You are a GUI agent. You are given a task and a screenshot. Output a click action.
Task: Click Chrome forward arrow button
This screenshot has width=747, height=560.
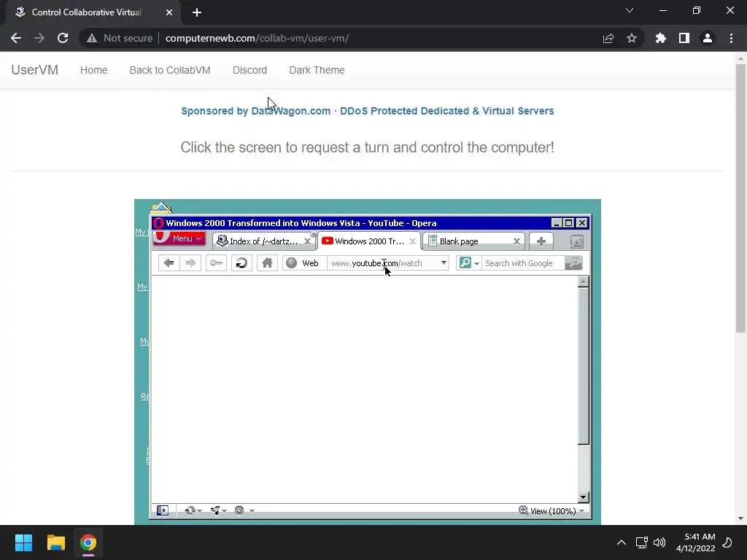point(39,38)
